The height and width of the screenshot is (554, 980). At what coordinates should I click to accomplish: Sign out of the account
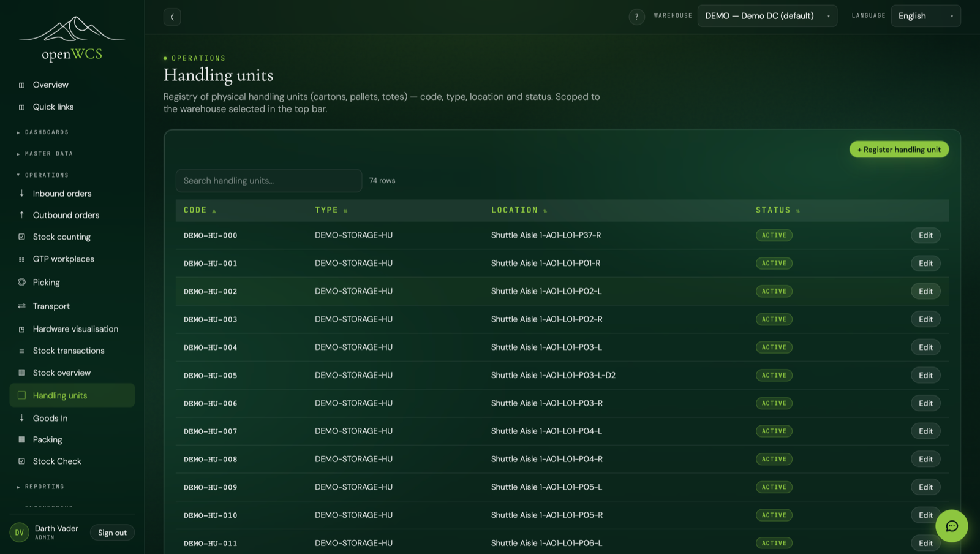coord(112,533)
